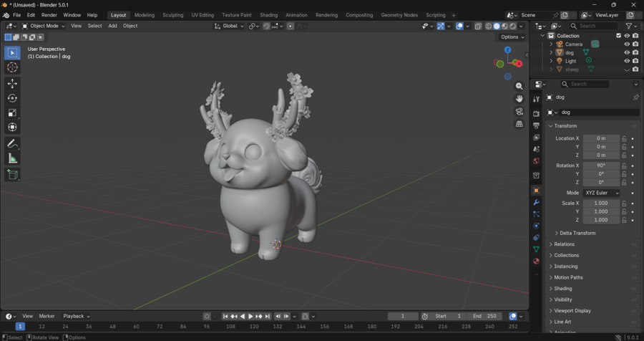Click the Options button in viewport
644x341 pixels.
[x=512, y=37]
